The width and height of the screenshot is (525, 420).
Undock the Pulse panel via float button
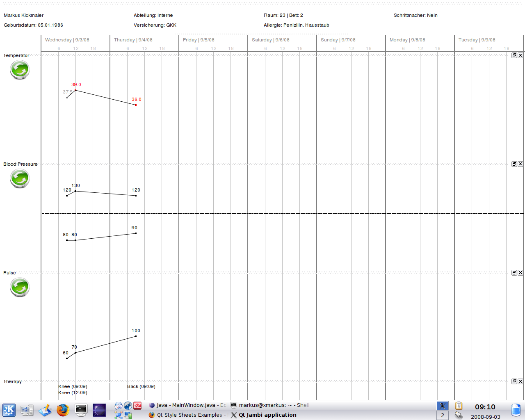514,273
